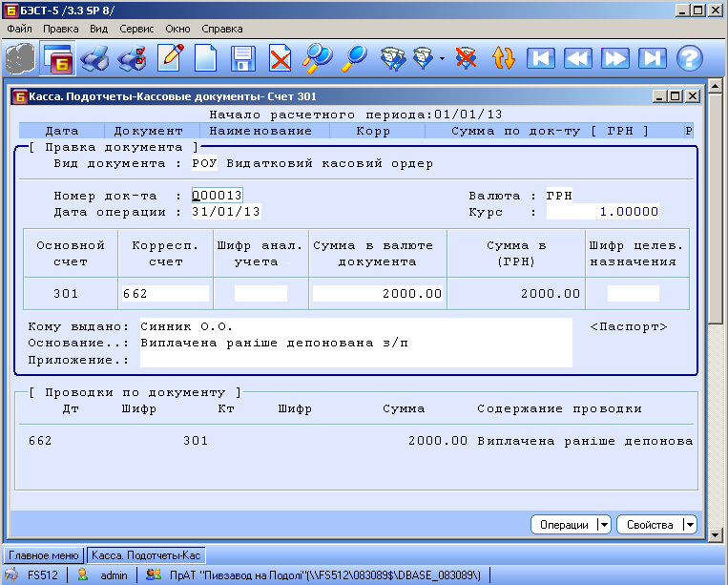Open the main menu window icon
This screenshot has width=728, height=585.
(x=57, y=59)
